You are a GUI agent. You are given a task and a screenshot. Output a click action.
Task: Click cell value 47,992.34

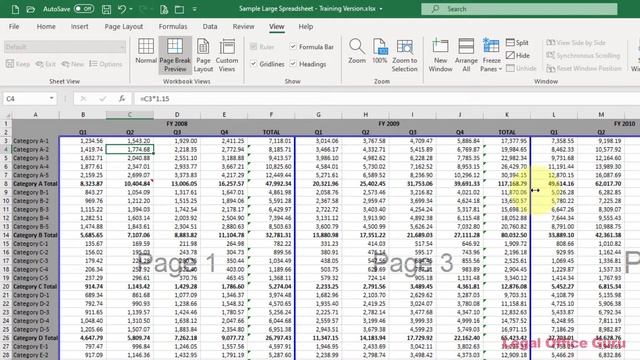click(271, 184)
